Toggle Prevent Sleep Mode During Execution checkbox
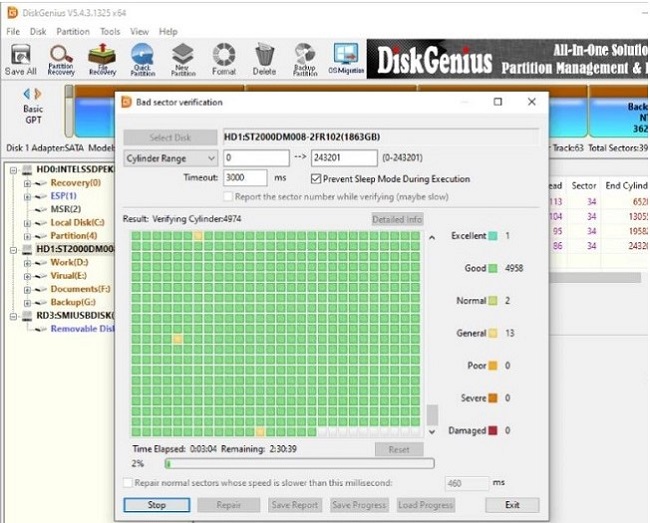The width and height of the screenshot is (650, 523). (316, 179)
